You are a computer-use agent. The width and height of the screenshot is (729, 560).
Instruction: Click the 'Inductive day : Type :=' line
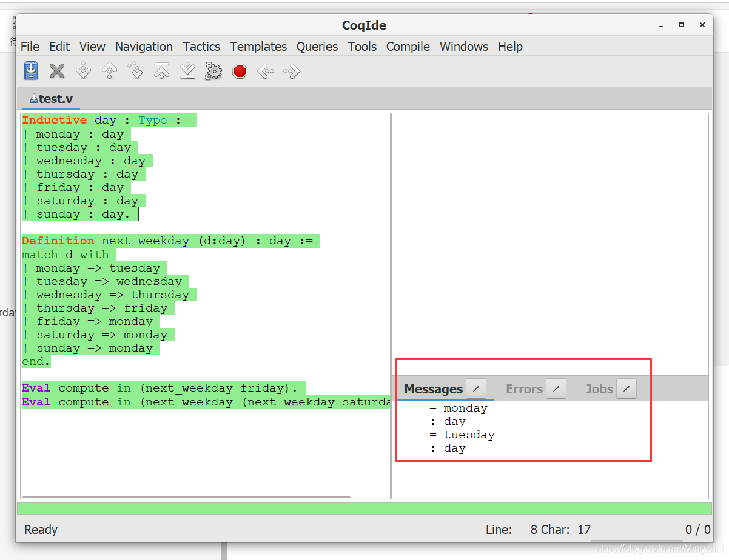coord(106,120)
